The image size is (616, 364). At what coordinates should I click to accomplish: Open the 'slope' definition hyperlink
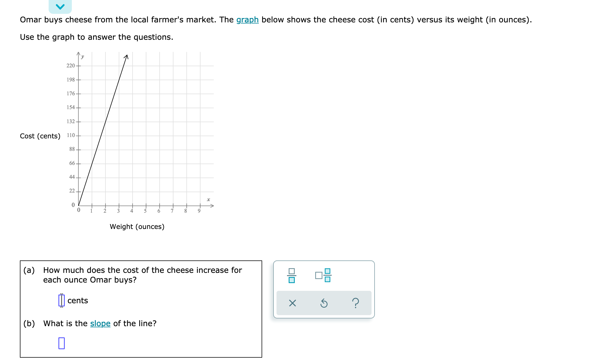101,323
